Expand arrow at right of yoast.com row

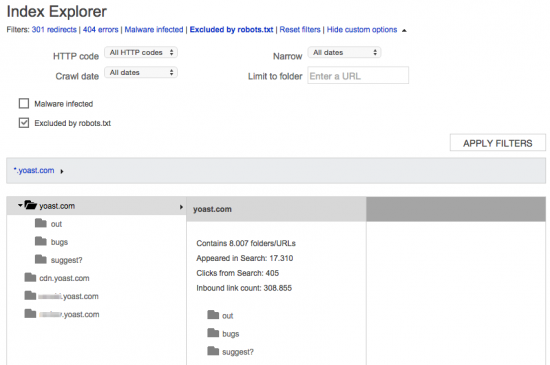181,207
